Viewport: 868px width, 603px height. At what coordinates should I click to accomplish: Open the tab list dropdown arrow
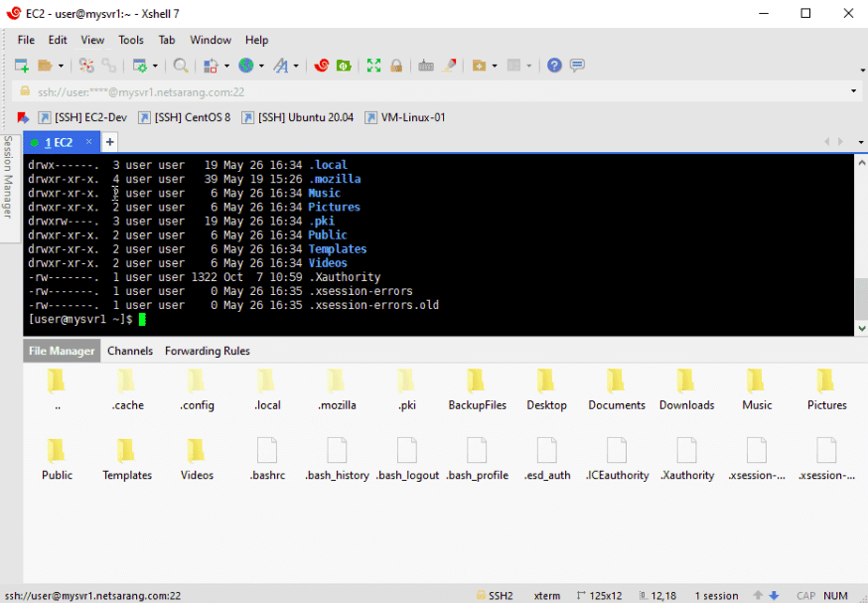861,142
